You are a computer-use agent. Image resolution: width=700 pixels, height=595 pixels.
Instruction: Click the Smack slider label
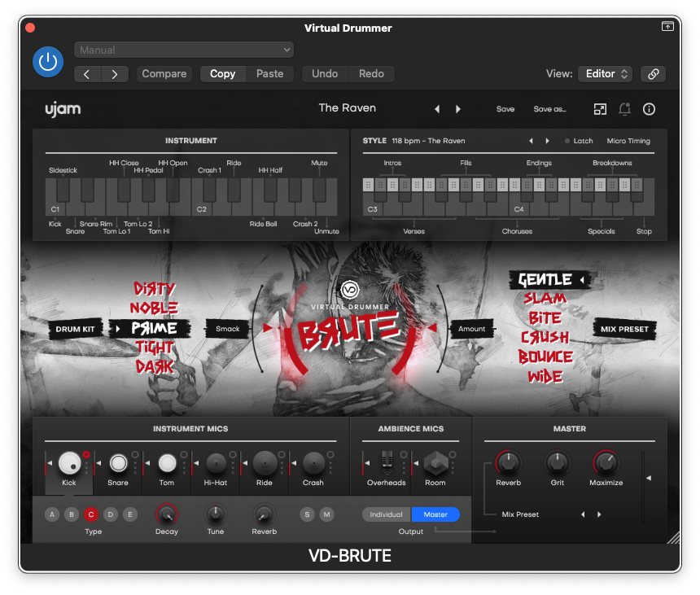click(228, 329)
